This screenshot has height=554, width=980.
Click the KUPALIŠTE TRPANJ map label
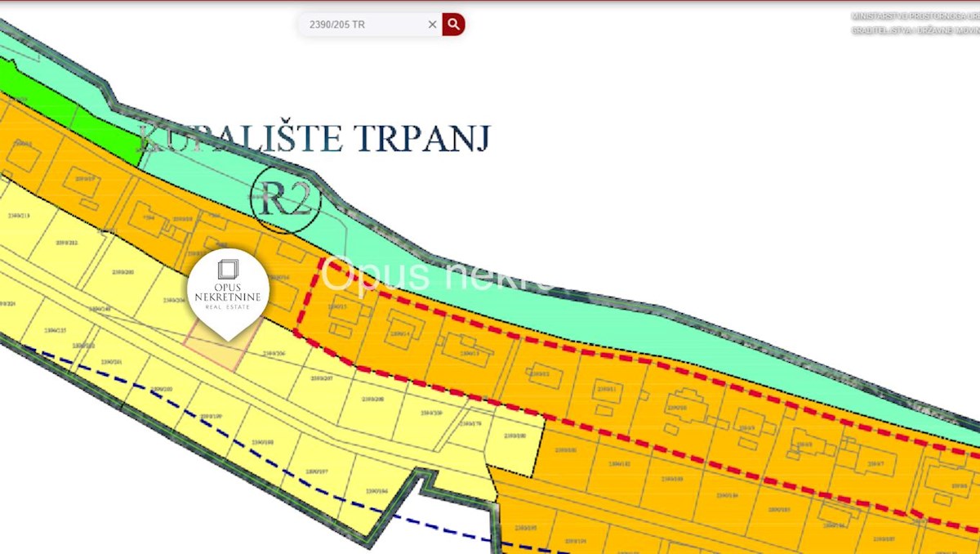click(314, 139)
